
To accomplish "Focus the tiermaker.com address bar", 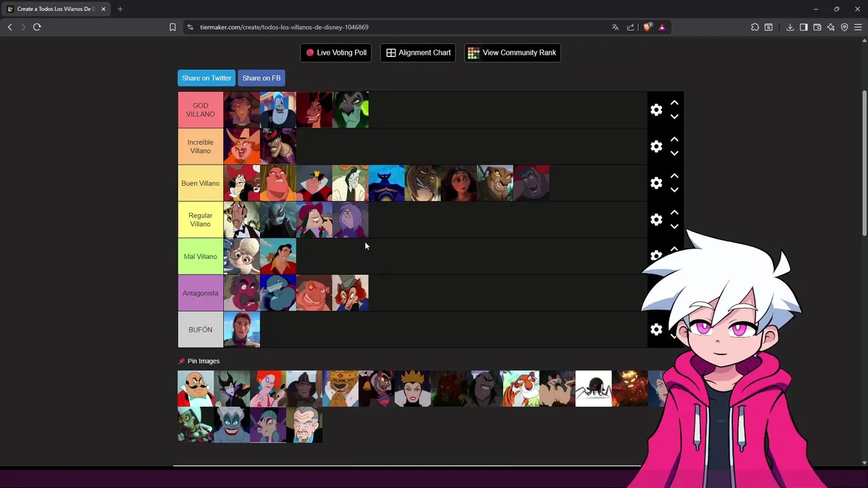I will pos(400,27).
